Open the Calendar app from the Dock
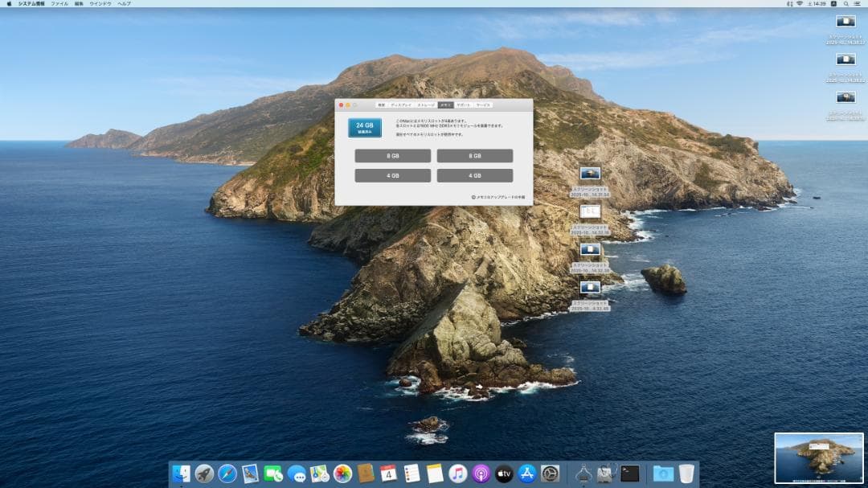 point(387,474)
